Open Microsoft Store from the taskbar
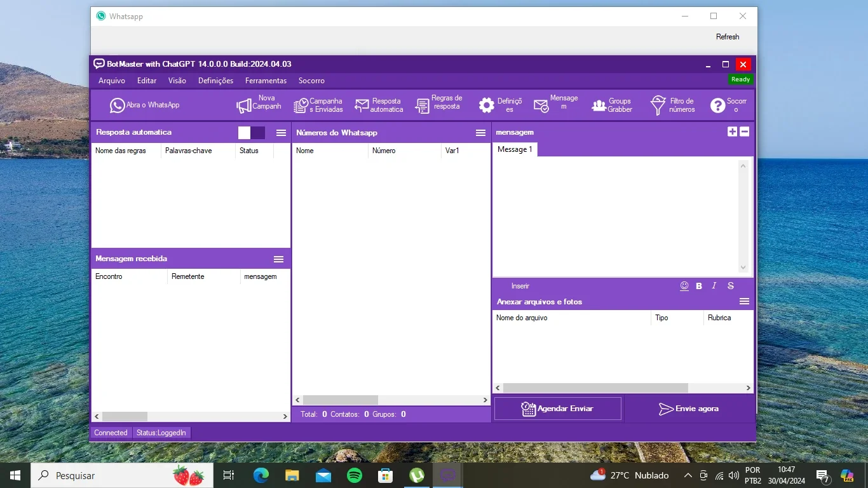This screenshot has width=868, height=488. point(385,475)
